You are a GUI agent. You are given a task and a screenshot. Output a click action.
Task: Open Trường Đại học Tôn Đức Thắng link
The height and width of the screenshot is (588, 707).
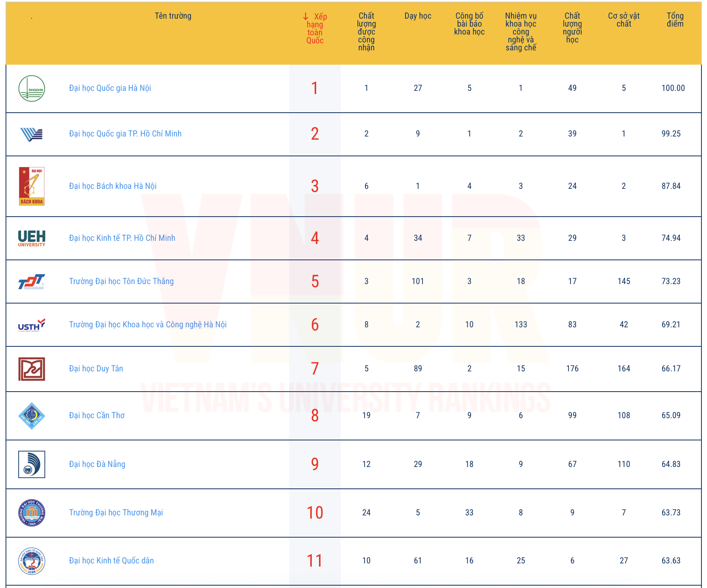coord(121,281)
